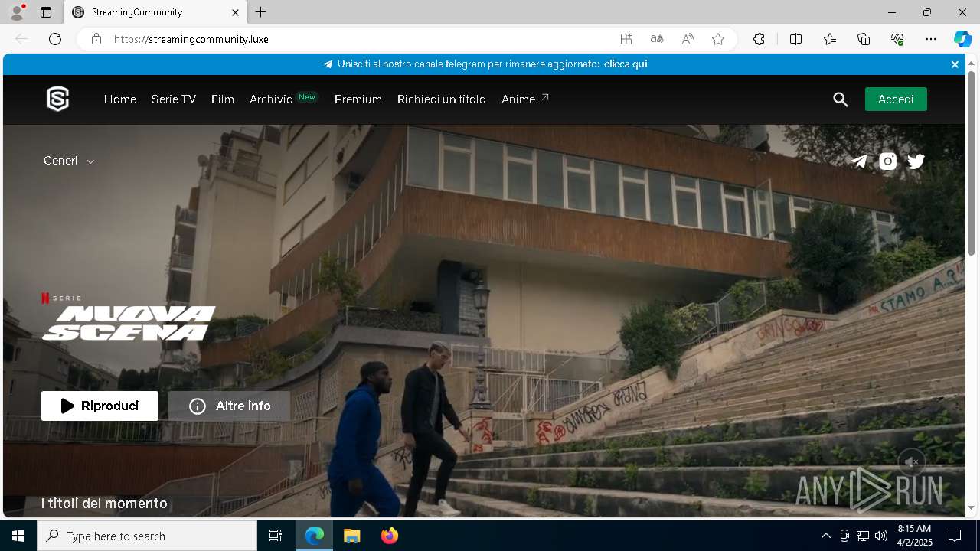This screenshot has width=980, height=551.
Task: Show hidden system tray icons
Action: coord(825,536)
